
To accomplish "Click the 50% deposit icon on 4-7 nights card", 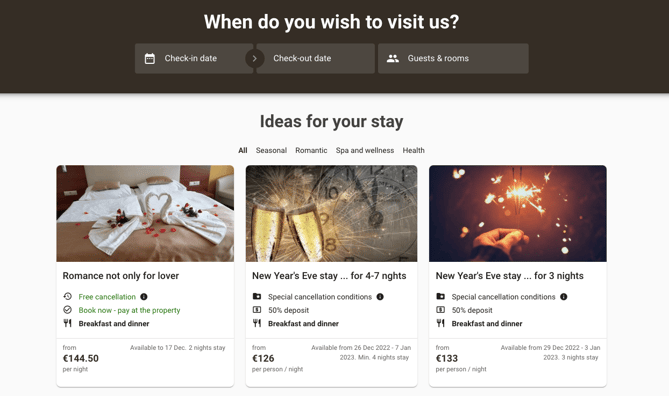I will pyautogui.click(x=257, y=310).
